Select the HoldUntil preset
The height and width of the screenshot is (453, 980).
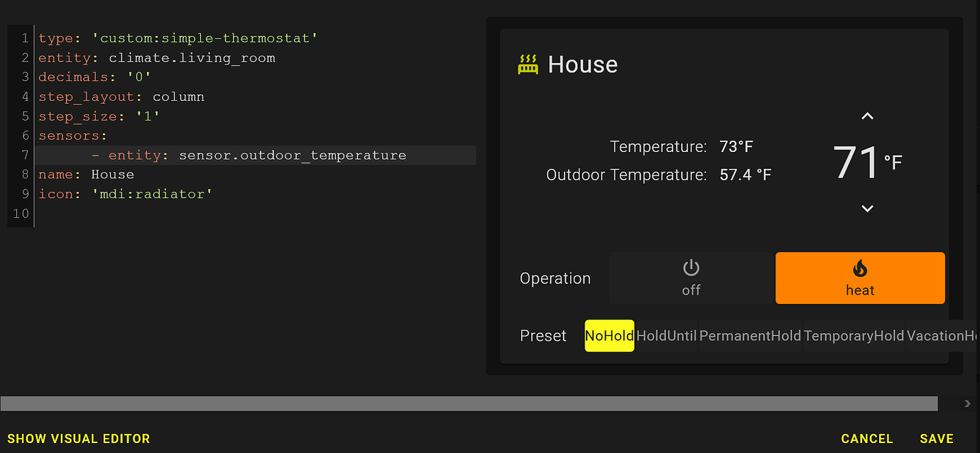665,335
